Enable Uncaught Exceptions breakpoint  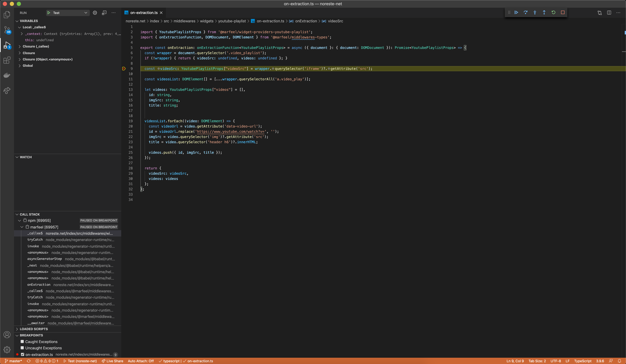pyautogui.click(x=22, y=348)
